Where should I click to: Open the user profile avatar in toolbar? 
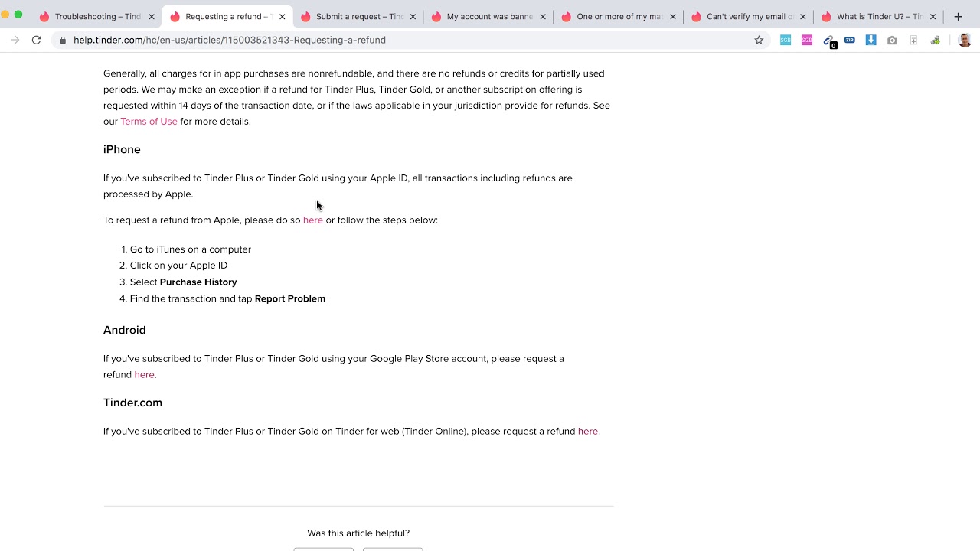[964, 40]
